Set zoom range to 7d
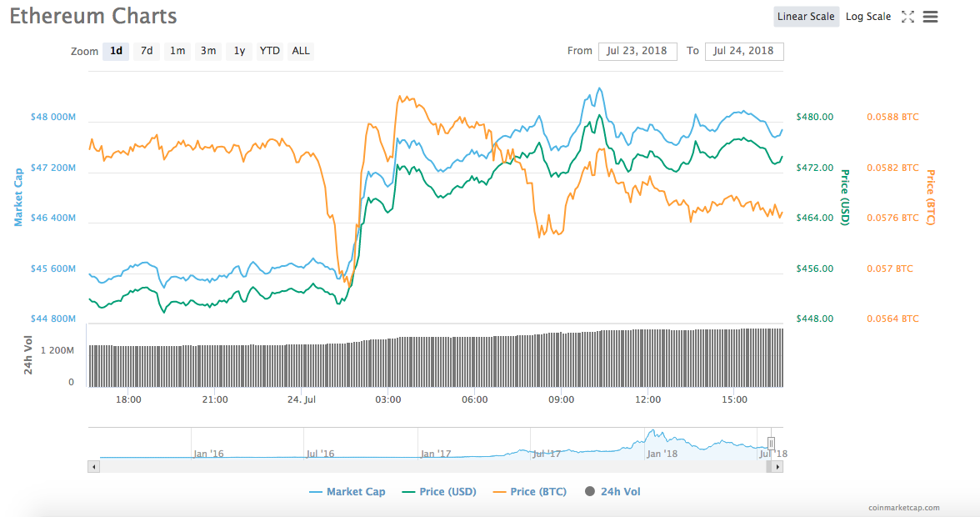 147,51
